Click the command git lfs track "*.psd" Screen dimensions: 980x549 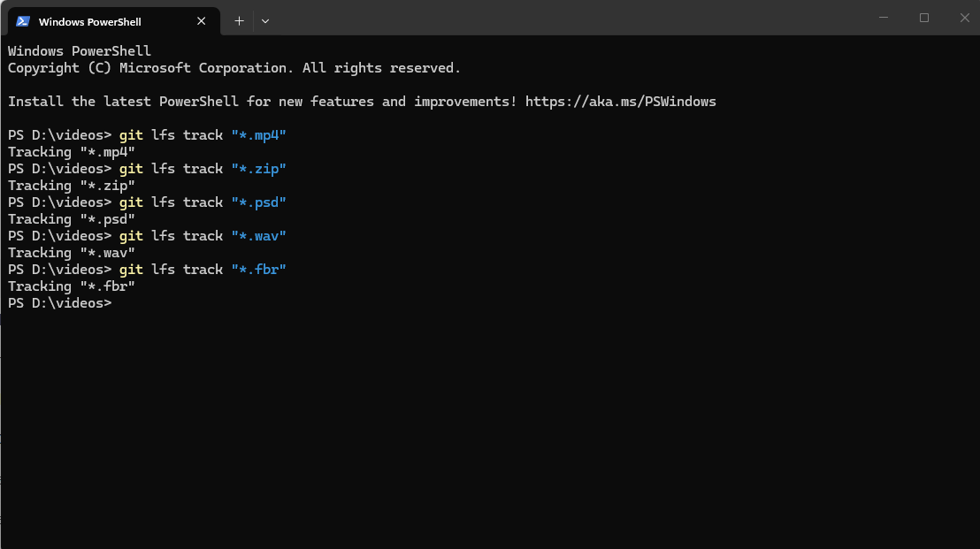[203, 203]
